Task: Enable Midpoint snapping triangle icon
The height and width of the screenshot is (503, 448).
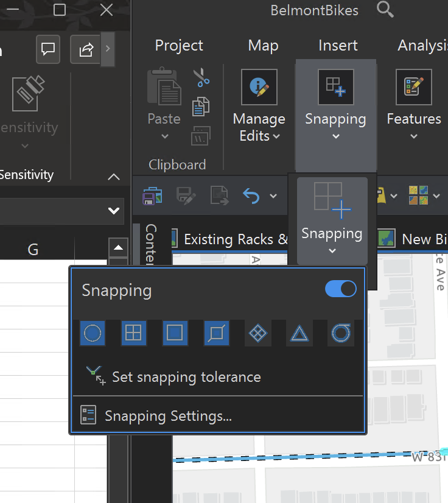Action: tap(299, 333)
